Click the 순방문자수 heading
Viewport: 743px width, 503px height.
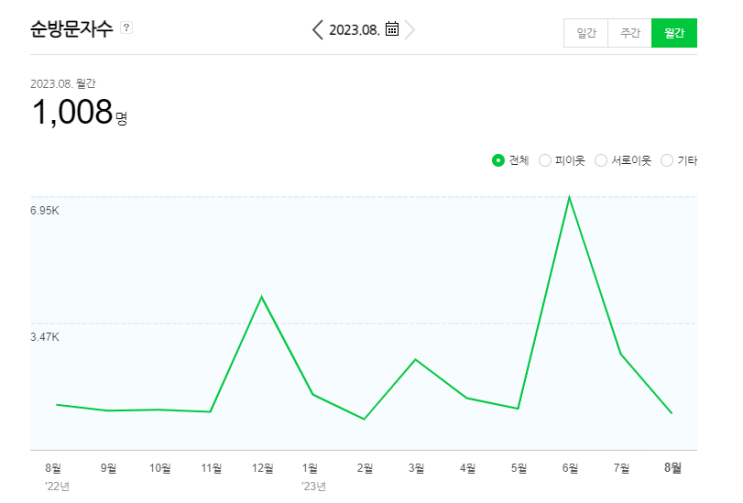click(72, 29)
